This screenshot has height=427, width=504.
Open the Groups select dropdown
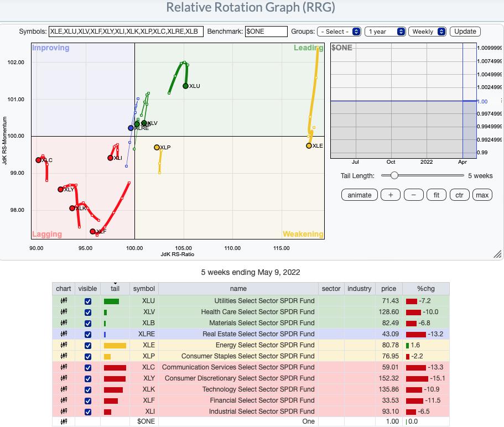(339, 32)
